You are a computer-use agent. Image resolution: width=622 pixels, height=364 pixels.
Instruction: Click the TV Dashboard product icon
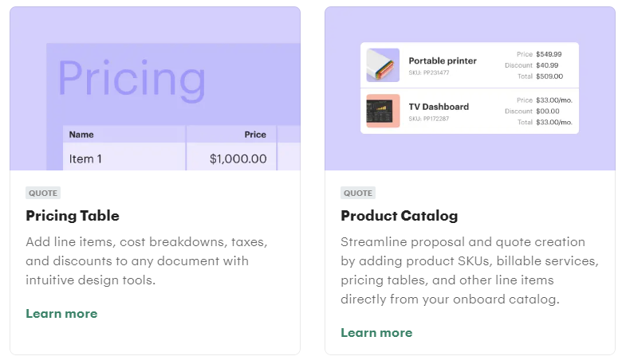(383, 111)
